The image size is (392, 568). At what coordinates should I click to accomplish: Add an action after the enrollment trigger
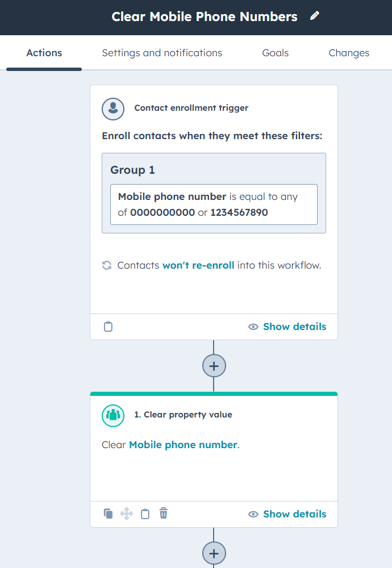(x=214, y=366)
